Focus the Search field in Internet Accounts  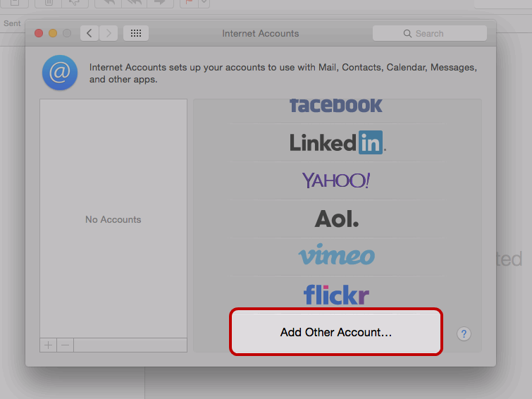(430, 33)
